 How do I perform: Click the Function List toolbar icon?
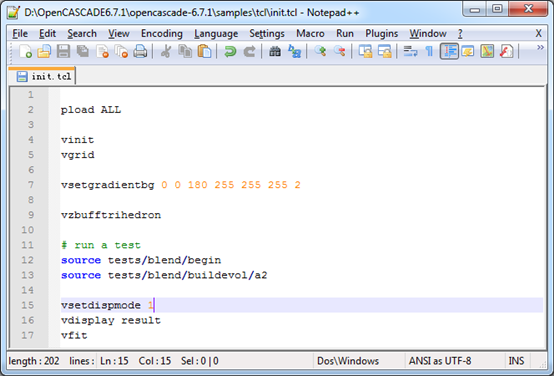point(506,51)
